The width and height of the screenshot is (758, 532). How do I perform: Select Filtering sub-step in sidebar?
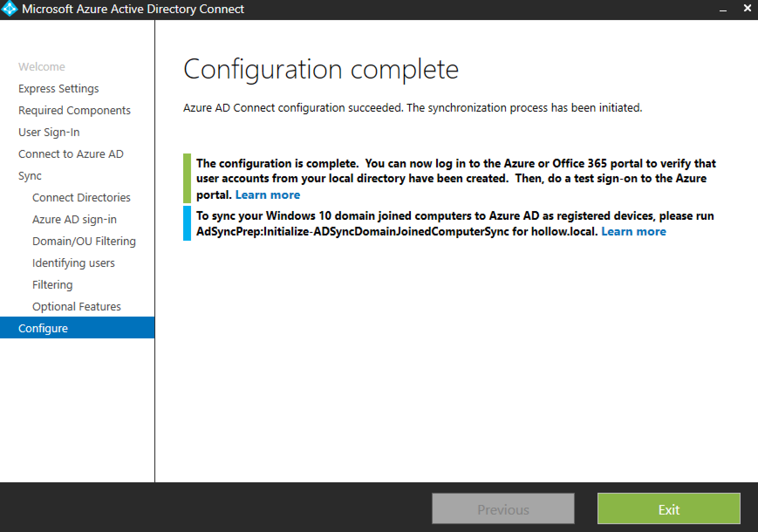(52, 285)
